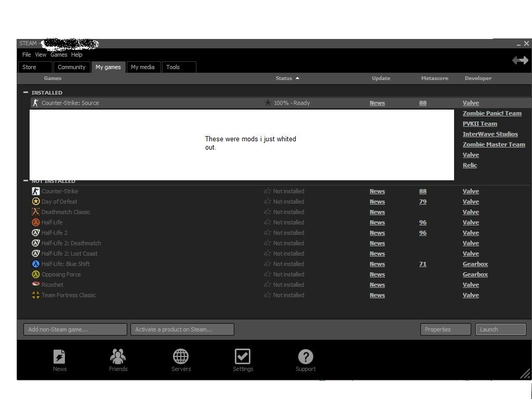Screen dimensions: 532x399
Task: Open the Support question mark icon
Action: coord(305,356)
